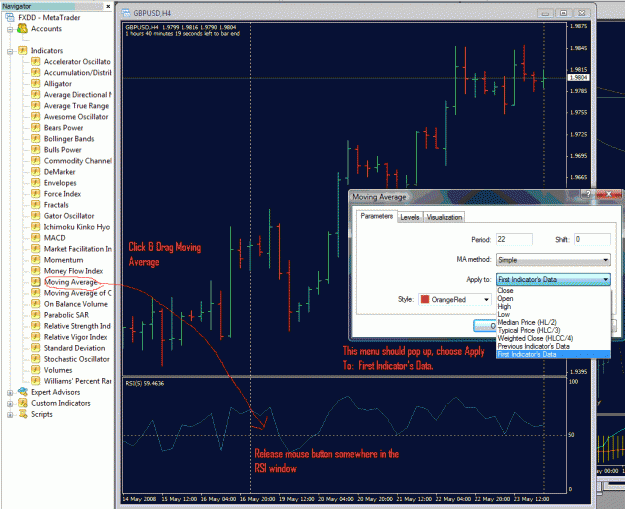Click the Moving Average indicator icon
The height and width of the screenshot is (509, 625).
coord(35,282)
